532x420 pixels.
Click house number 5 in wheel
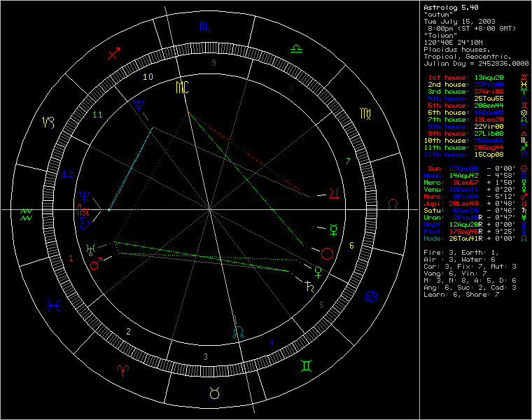tap(321, 305)
